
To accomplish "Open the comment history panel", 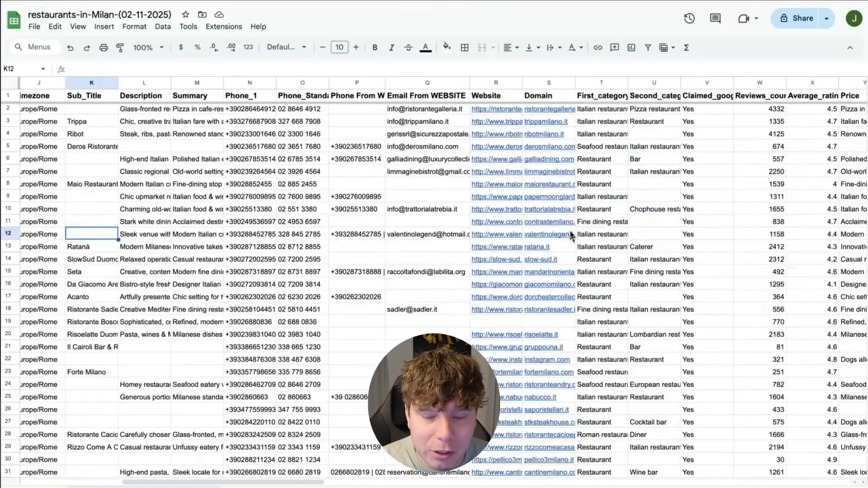I will pyautogui.click(x=714, y=18).
